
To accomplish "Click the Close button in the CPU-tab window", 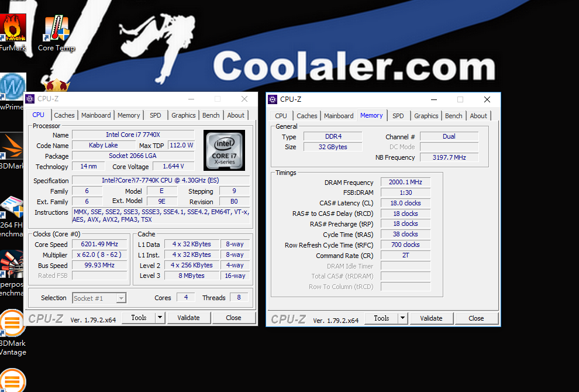I will (x=233, y=318).
